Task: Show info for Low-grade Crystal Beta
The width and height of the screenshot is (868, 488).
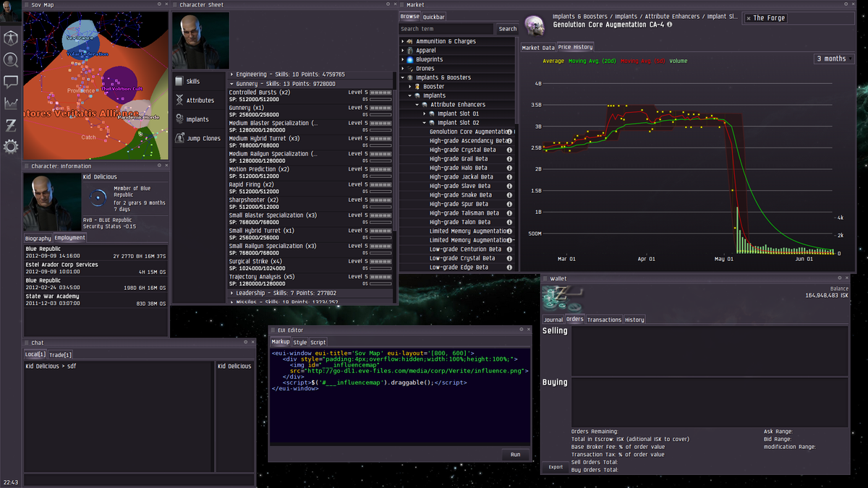Action: pos(510,258)
